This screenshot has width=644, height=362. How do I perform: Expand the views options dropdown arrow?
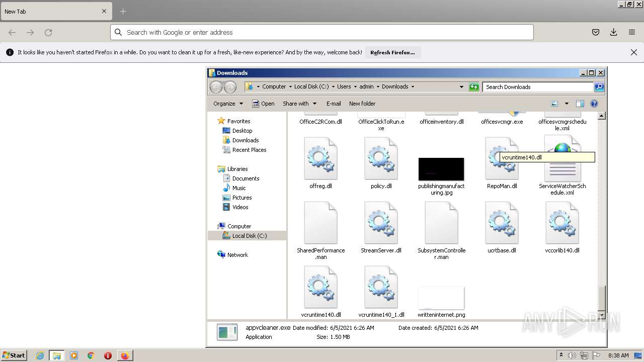[x=567, y=104]
